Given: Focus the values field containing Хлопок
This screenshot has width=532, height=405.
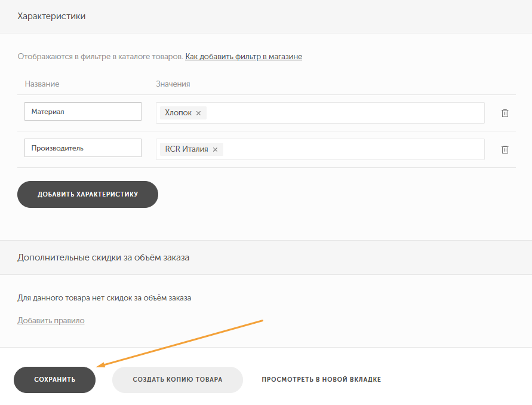Looking at the screenshot, I should click(x=320, y=113).
